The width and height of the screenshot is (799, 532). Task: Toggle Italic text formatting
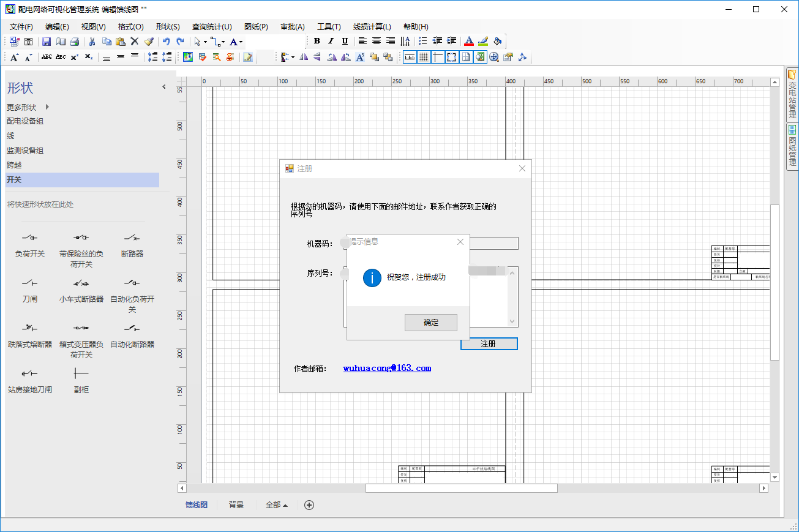coord(331,42)
